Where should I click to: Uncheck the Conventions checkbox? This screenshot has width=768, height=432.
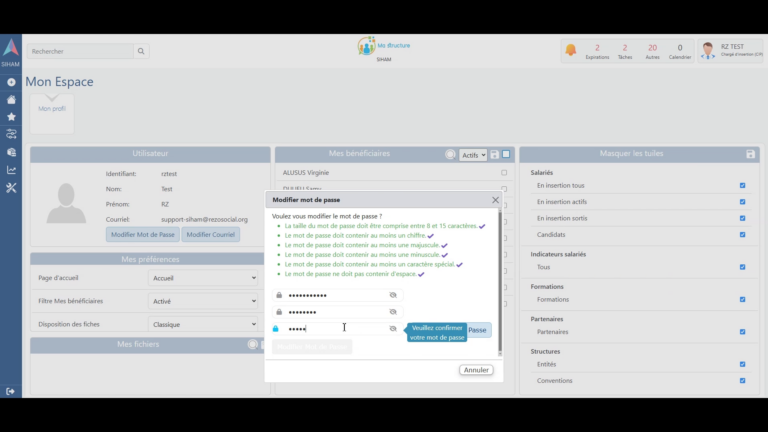click(x=742, y=380)
